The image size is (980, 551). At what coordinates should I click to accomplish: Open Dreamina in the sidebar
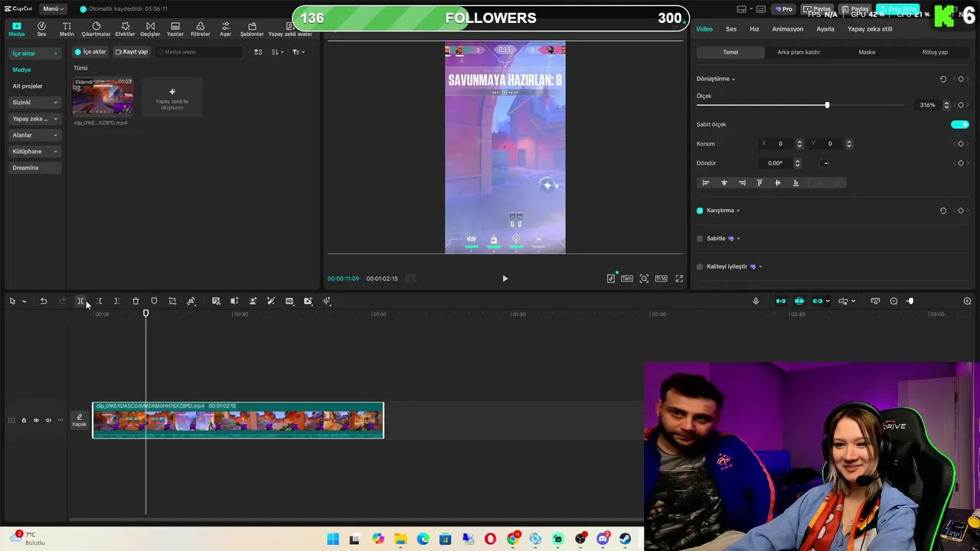[34, 168]
